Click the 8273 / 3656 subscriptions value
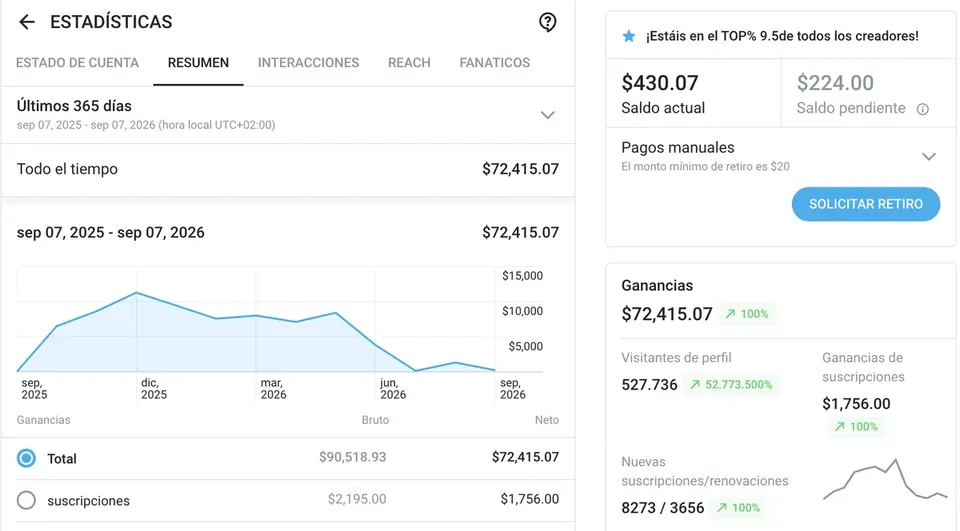The width and height of the screenshot is (960, 531). click(662, 508)
